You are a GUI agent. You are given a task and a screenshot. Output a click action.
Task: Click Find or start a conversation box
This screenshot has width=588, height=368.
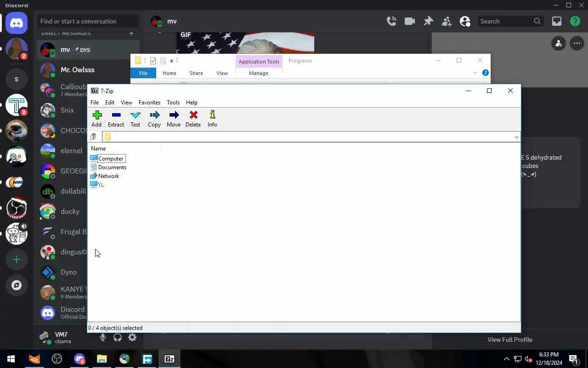[x=87, y=21]
